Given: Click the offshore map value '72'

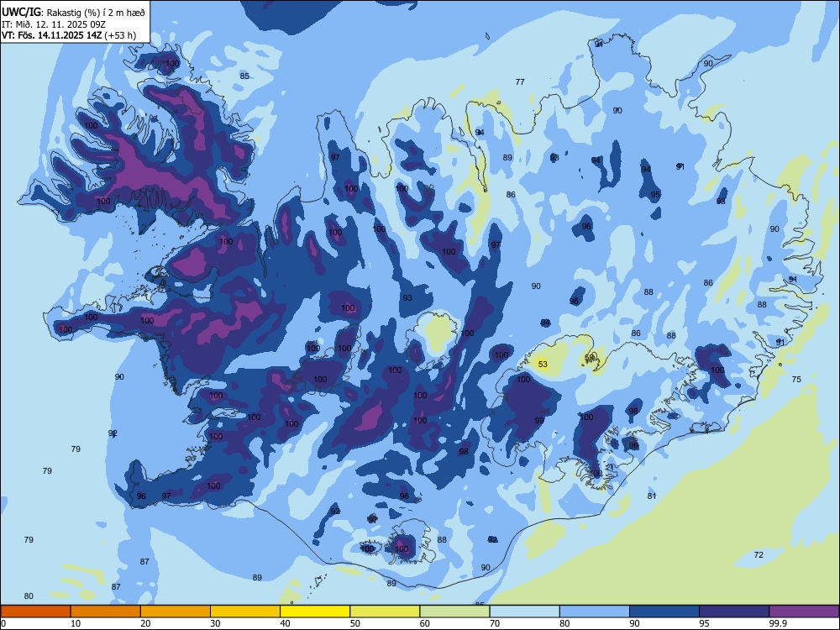Looking at the screenshot, I should point(759,555).
